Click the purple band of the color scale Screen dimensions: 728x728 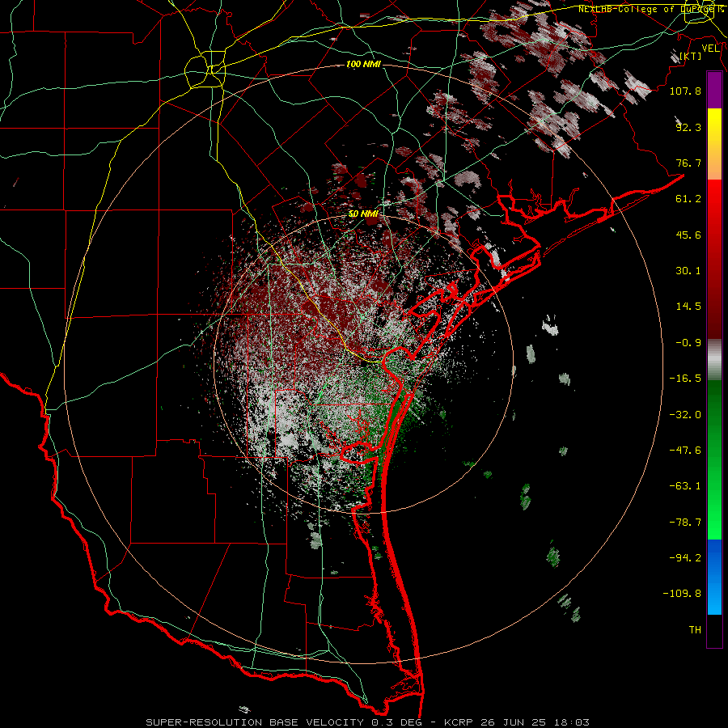(x=714, y=90)
